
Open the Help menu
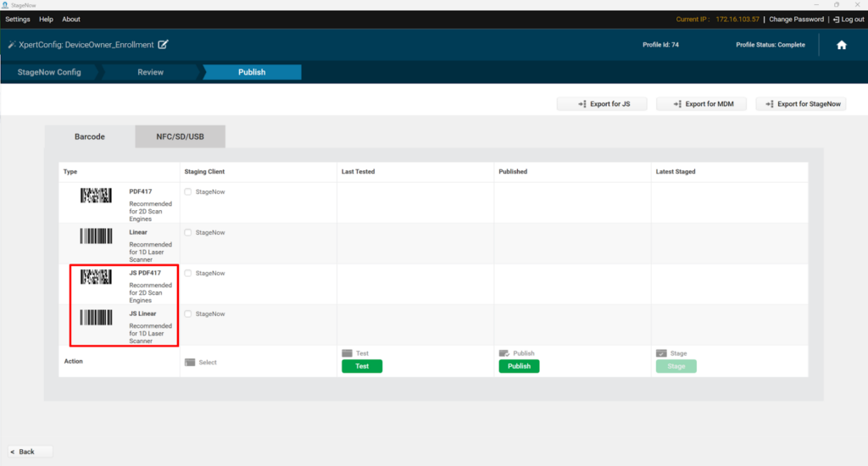[x=46, y=19]
